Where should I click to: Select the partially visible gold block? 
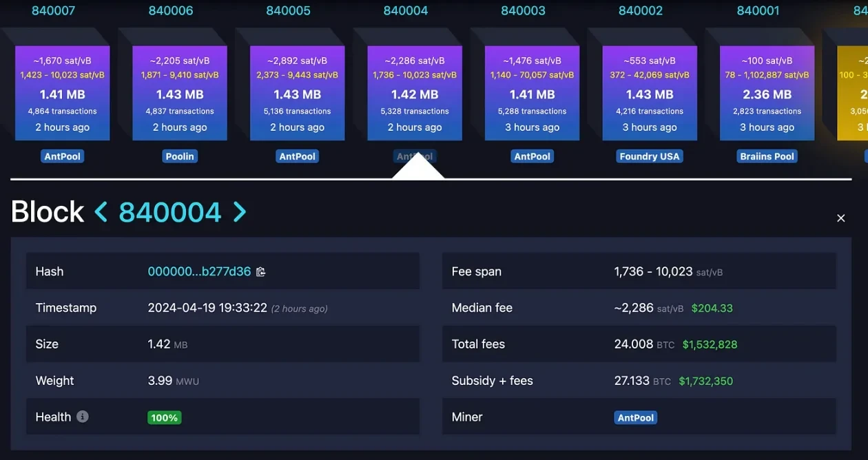click(x=853, y=93)
